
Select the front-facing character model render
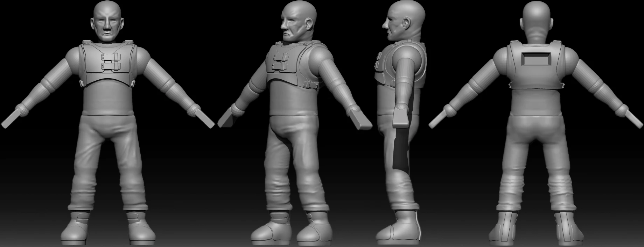point(108,124)
